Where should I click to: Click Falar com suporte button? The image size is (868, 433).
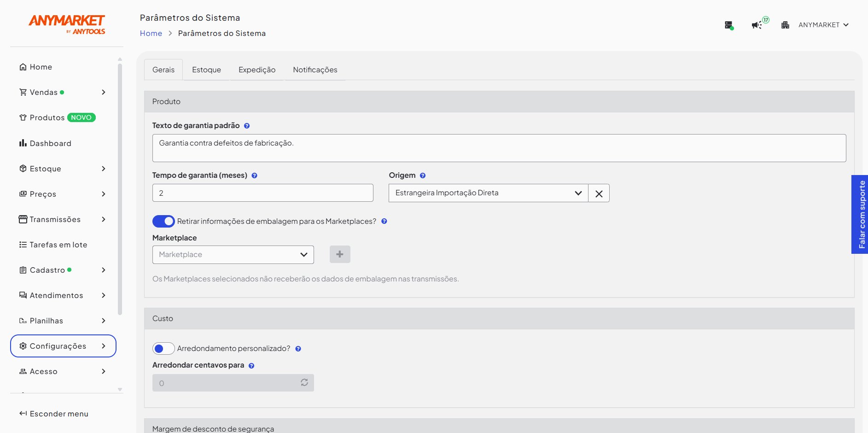pos(860,214)
